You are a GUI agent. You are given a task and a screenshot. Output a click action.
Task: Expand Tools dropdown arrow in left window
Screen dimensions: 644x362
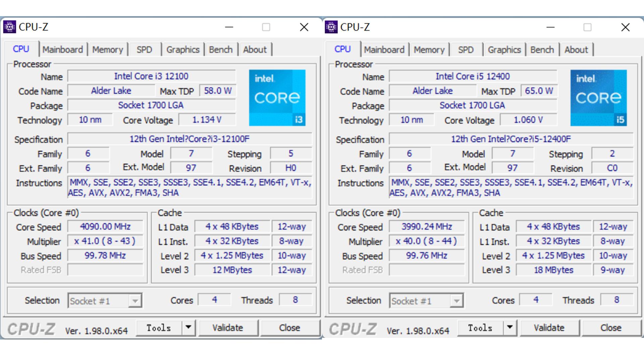(189, 327)
